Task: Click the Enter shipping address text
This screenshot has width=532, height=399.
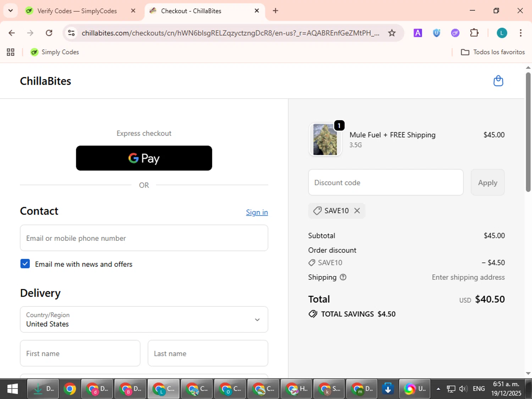Action: tap(468, 277)
